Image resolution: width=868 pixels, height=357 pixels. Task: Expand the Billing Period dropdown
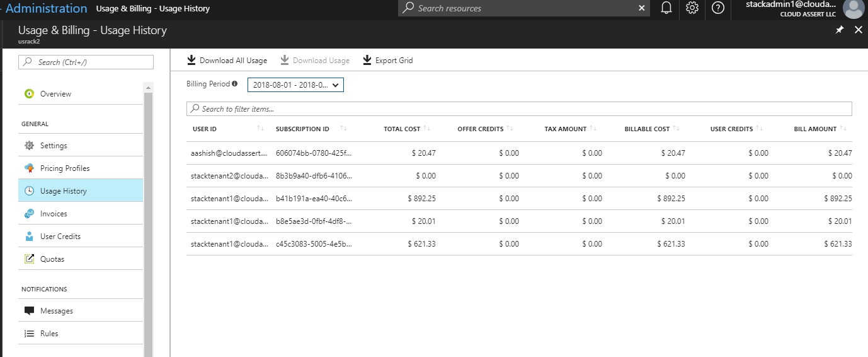click(295, 85)
